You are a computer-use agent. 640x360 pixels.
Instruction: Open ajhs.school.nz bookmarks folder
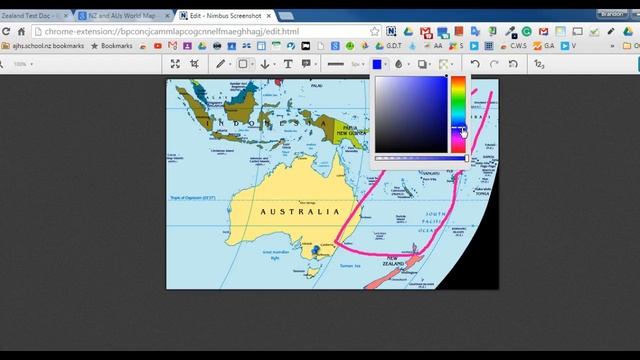43,46
